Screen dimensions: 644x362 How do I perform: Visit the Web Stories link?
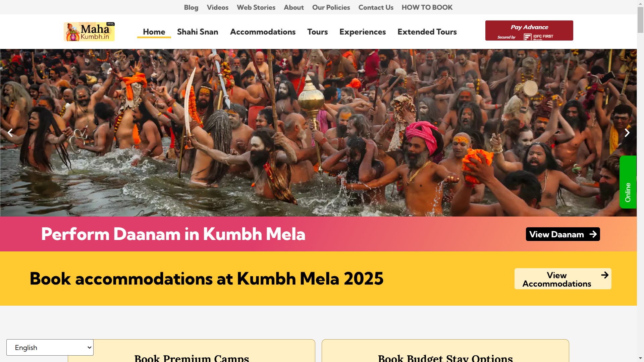tap(256, 7)
